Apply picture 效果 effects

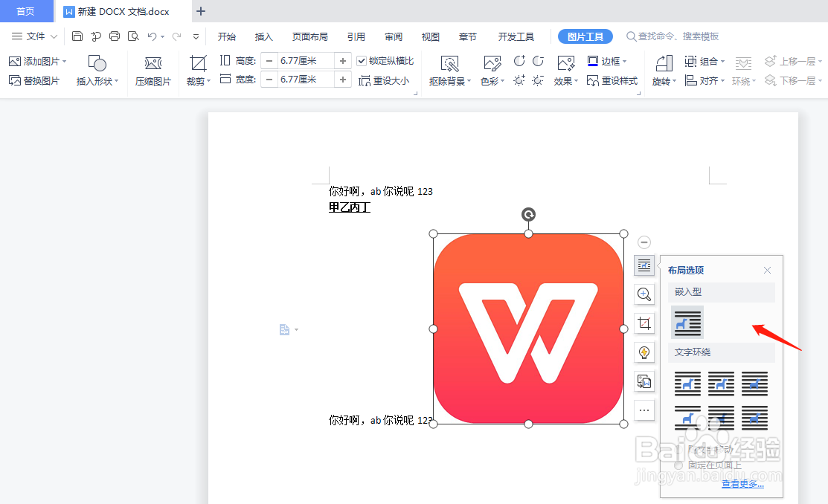pos(565,72)
